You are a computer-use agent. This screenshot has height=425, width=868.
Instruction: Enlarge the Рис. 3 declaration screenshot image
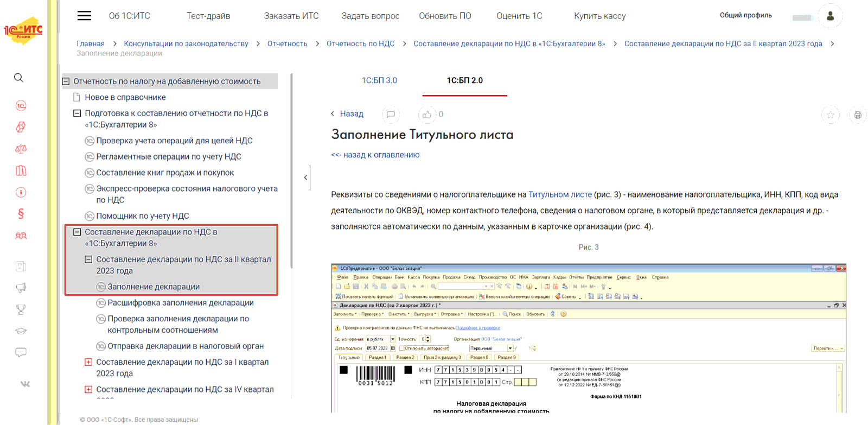[x=589, y=338]
